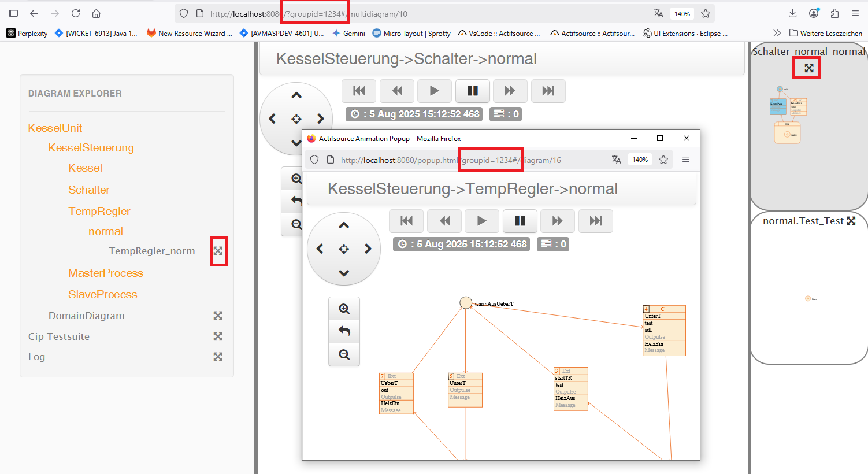Open popup icon next to DomainDiagram
This screenshot has width=868, height=474.
coord(218,316)
